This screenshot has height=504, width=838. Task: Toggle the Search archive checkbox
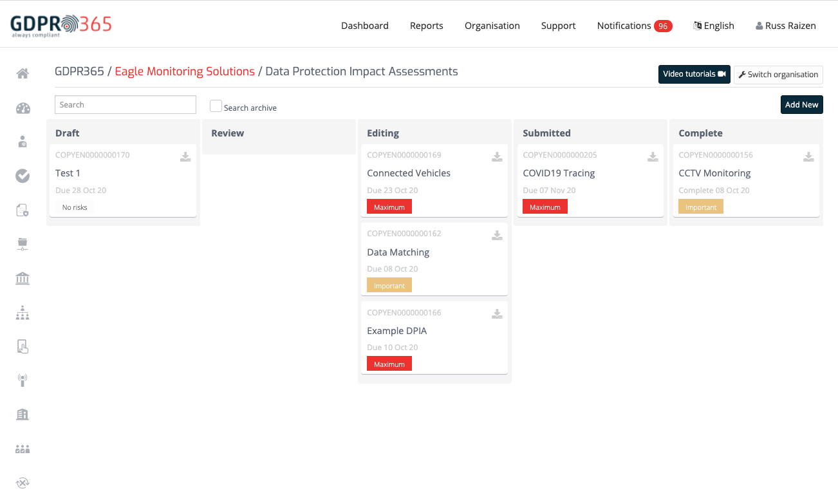(216, 106)
